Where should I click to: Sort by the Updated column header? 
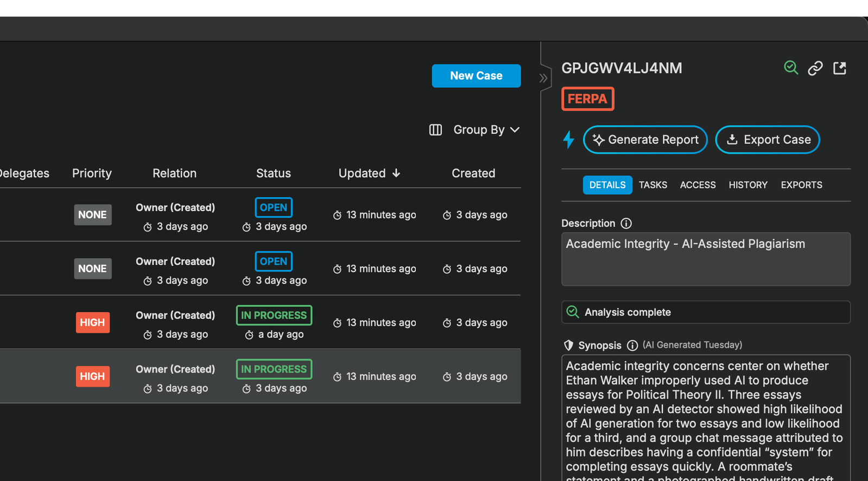point(362,174)
